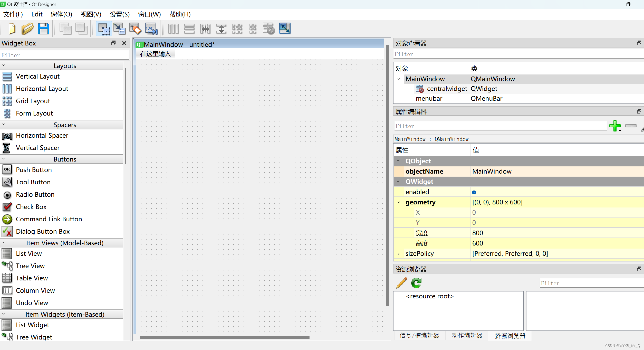
Task: Collapse the geometry property row
Action: pyautogui.click(x=399, y=202)
